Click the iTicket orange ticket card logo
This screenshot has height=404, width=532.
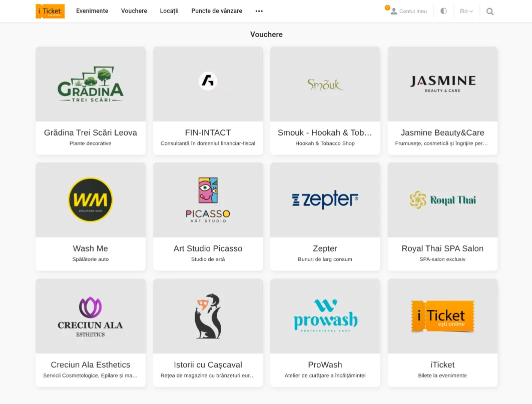[443, 316]
